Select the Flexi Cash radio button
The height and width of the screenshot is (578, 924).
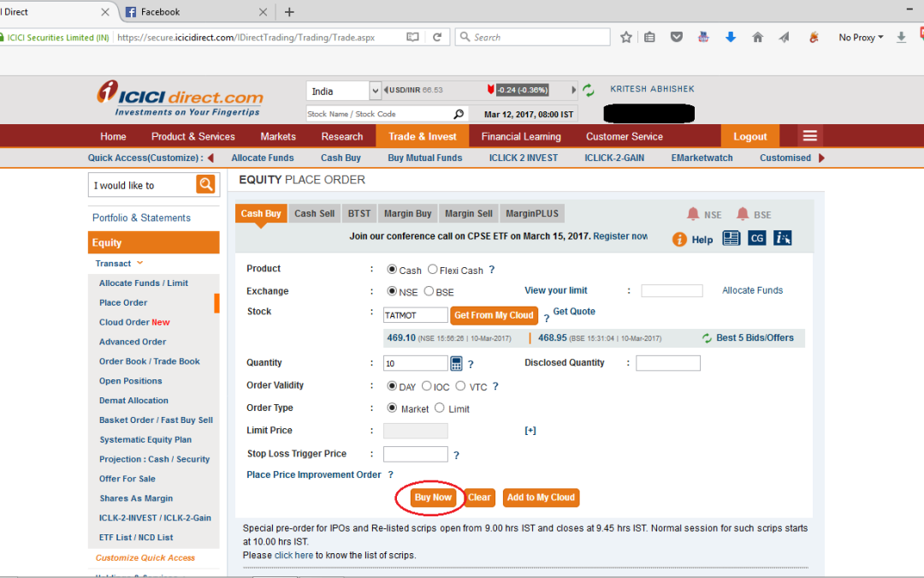click(x=433, y=269)
